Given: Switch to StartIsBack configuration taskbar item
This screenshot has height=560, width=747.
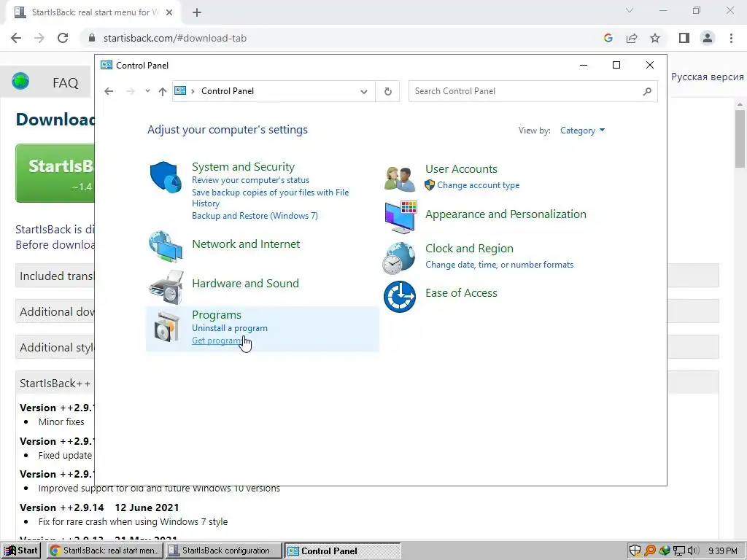Looking at the screenshot, I should click(223, 551).
